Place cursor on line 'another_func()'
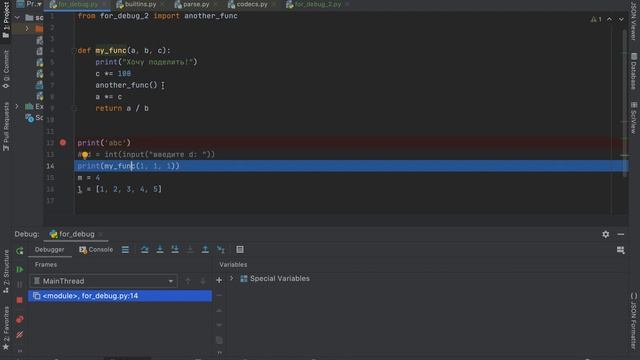The height and width of the screenshot is (360, 640). [x=126, y=85]
